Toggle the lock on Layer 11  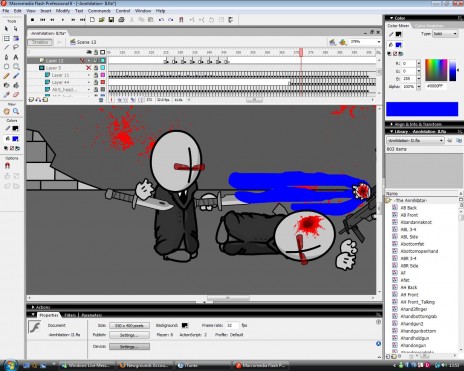point(96,75)
